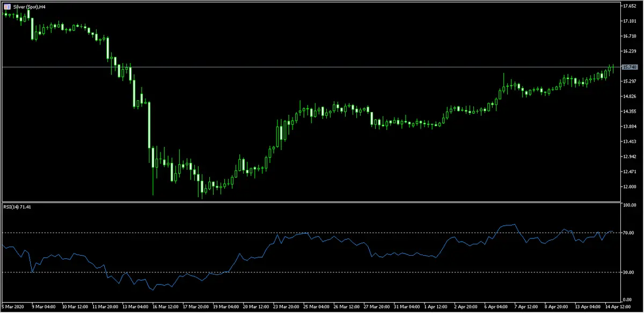Image resolution: width=644 pixels, height=313 pixels.
Task: Click the horizontal line at price 15.740
Action: (322, 67)
